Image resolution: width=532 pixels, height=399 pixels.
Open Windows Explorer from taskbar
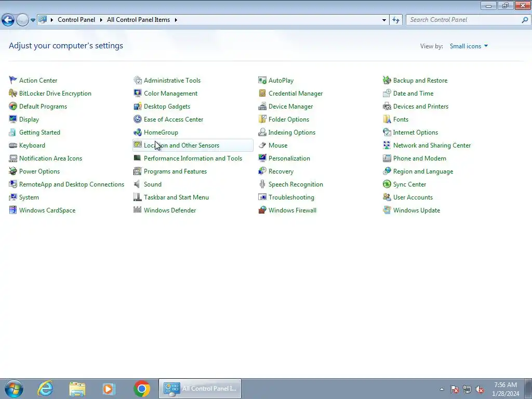(77, 389)
